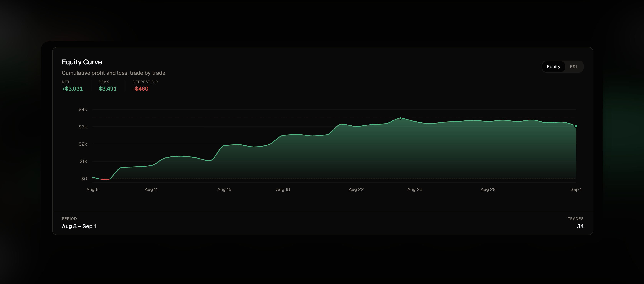Click the TRADES label in footer
Viewport: 644px width, 284px height.
click(x=575, y=219)
